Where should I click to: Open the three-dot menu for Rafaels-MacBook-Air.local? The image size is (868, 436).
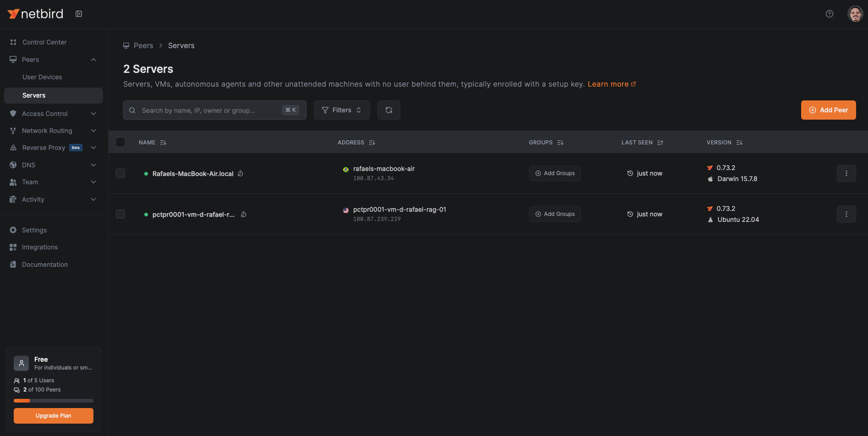[846, 173]
